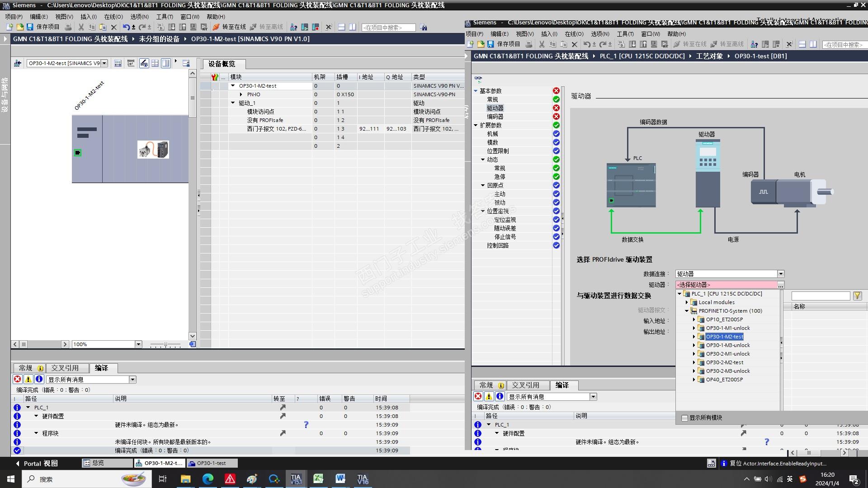Click the Cut scissors icon in left toolbar
868x488 pixels.
click(x=81, y=27)
